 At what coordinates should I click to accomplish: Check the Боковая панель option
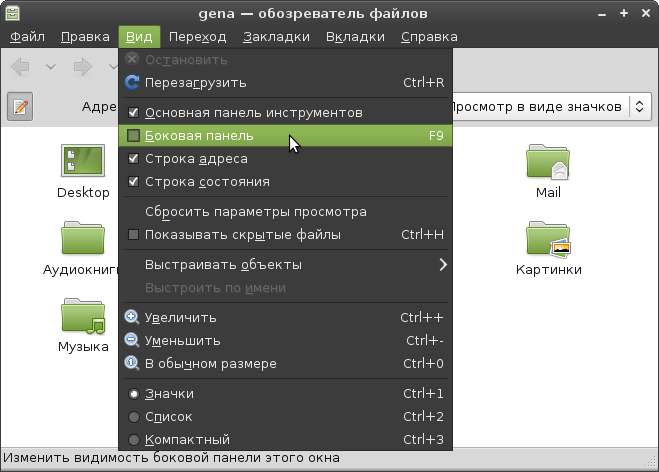tap(133, 135)
